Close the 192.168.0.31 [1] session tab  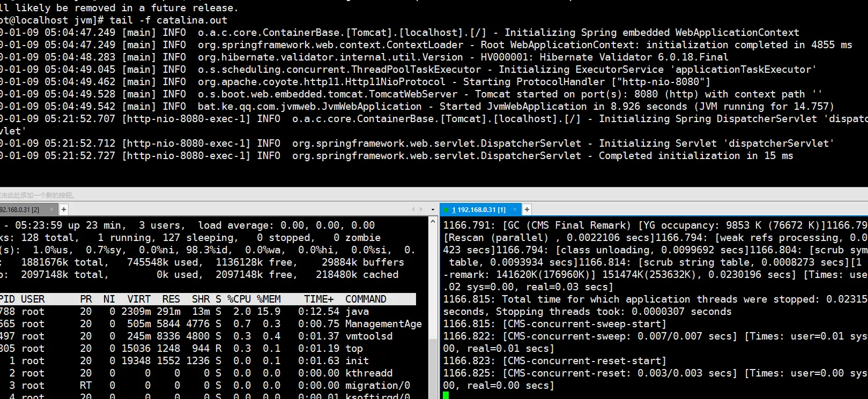tap(515, 209)
